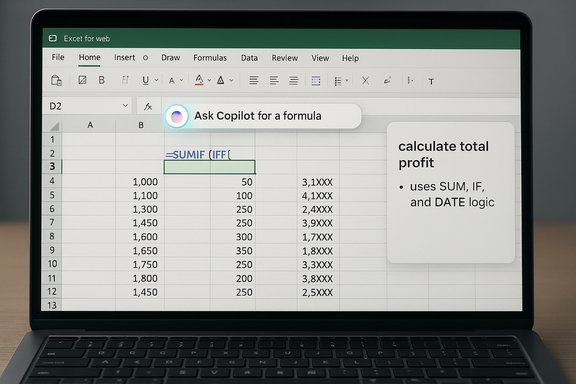
Task: Expand the fill color dropdown arrow
Action: [231, 80]
